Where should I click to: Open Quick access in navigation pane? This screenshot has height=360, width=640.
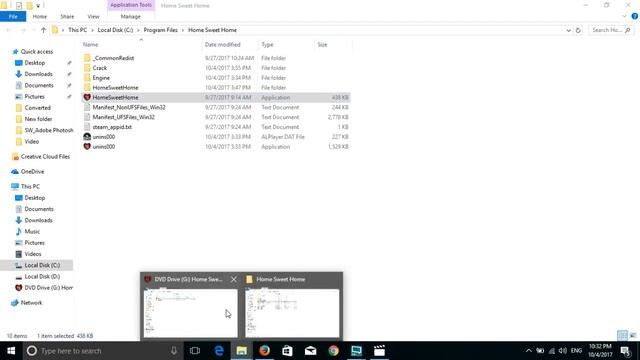(x=37, y=51)
